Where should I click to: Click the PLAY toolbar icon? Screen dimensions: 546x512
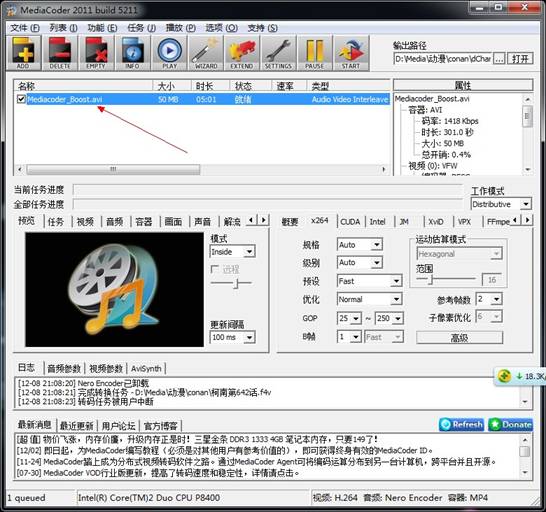[x=169, y=53]
